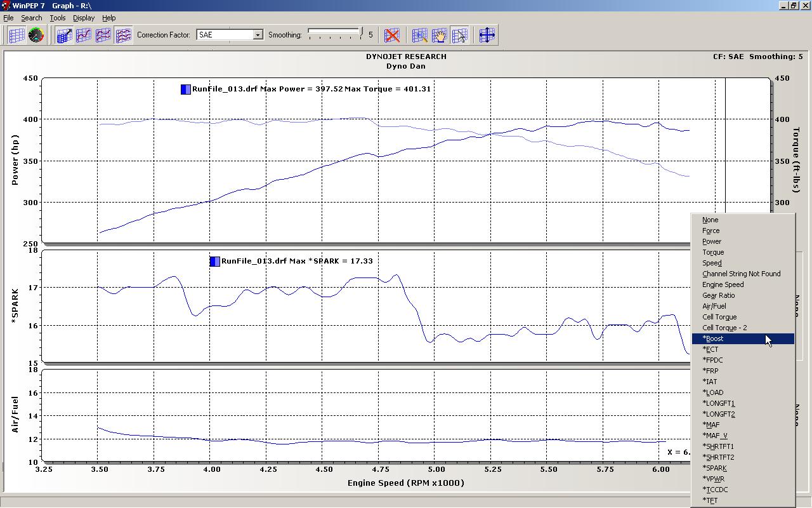Image resolution: width=812 pixels, height=508 pixels.
Task: Click the blue crosshair arrows icon
Action: (x=487, y=35)
